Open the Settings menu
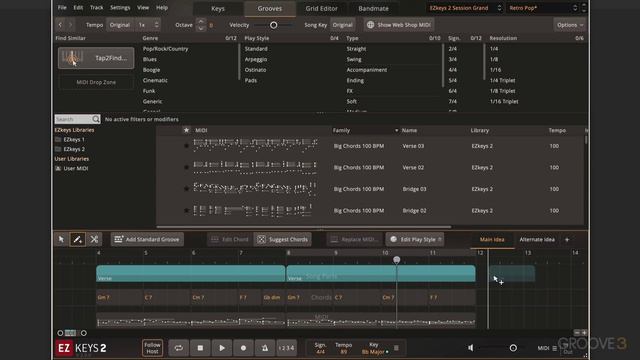 (120, 7)
